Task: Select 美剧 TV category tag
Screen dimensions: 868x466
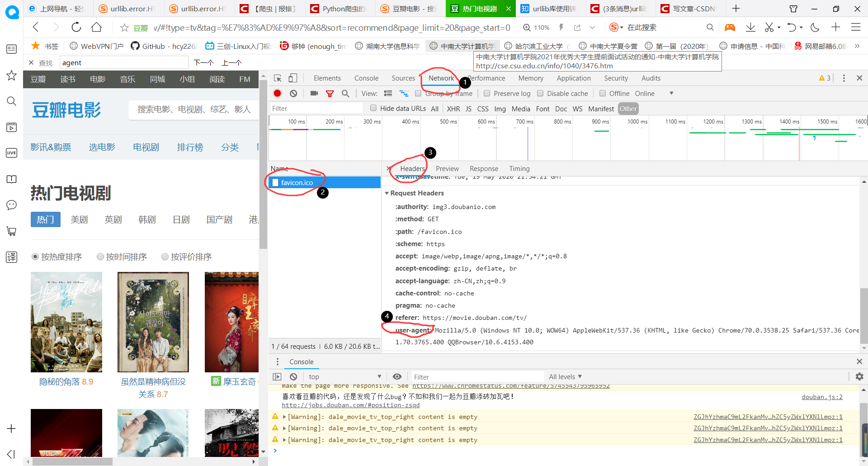Action: click(x=79, y=219)
